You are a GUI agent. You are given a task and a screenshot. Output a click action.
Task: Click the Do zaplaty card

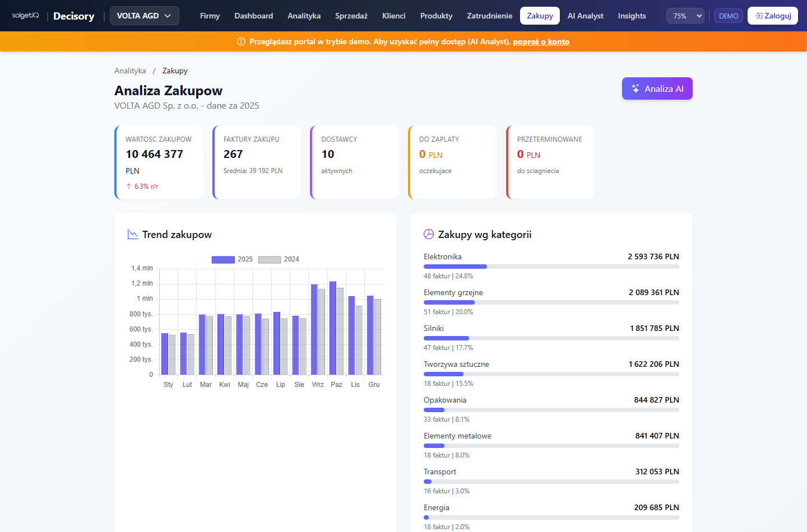[x=452, y=162]
